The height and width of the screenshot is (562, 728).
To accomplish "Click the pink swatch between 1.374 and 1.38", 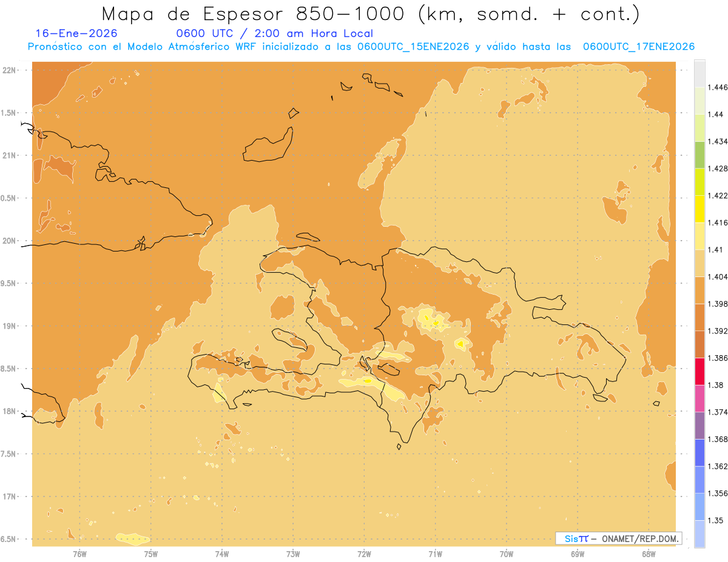I will [x=699, y=399].
